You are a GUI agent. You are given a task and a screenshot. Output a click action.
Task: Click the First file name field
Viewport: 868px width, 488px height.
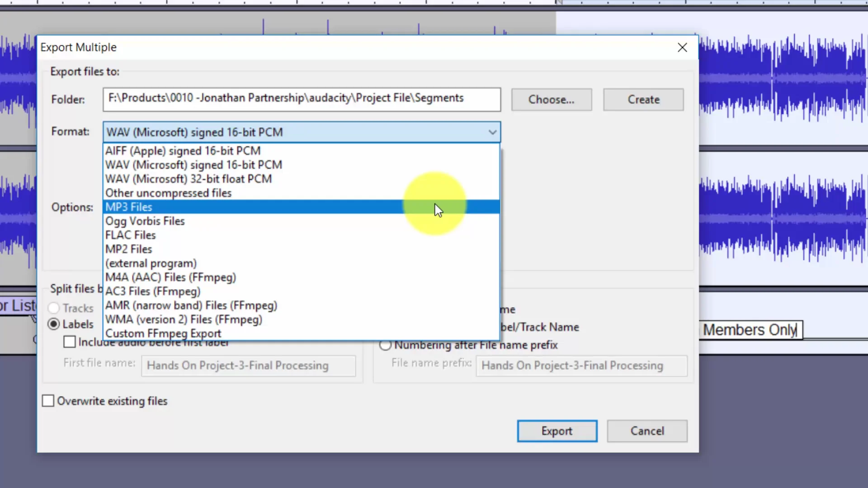point(248,366)
